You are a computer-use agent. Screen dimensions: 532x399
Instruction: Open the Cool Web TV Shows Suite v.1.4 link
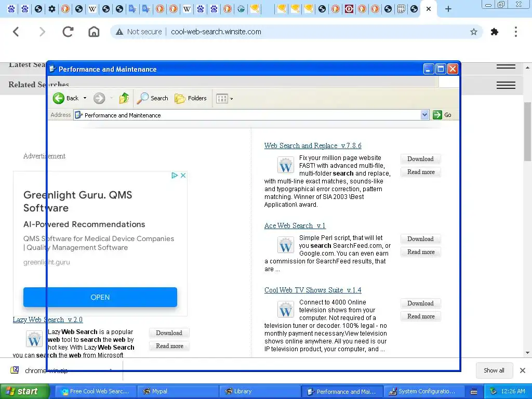312,290
